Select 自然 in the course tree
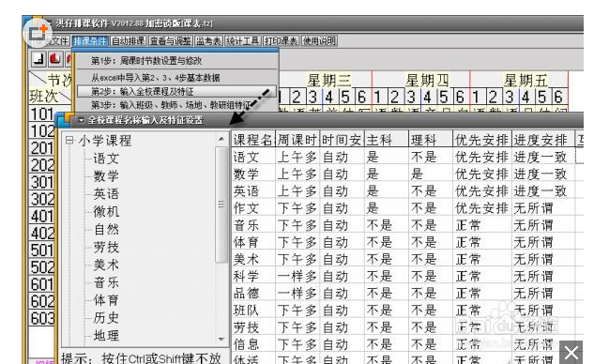594x364 pixels. tap(106, 229)
